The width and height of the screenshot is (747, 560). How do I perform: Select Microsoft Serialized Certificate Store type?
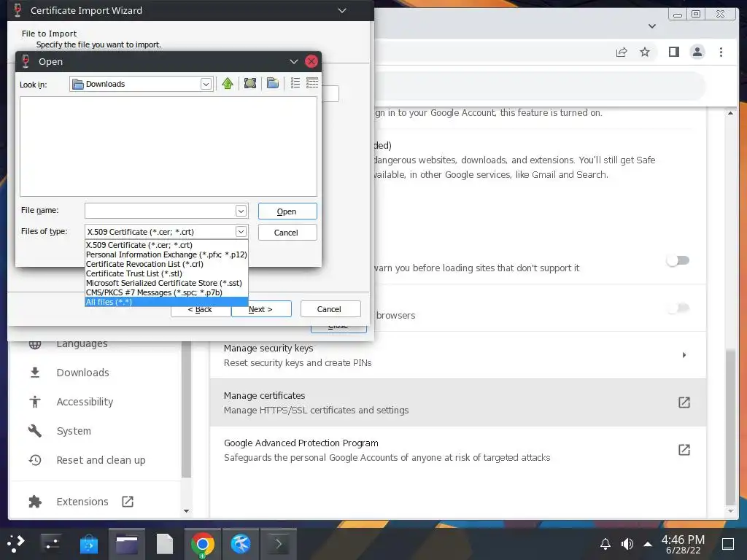166,283
